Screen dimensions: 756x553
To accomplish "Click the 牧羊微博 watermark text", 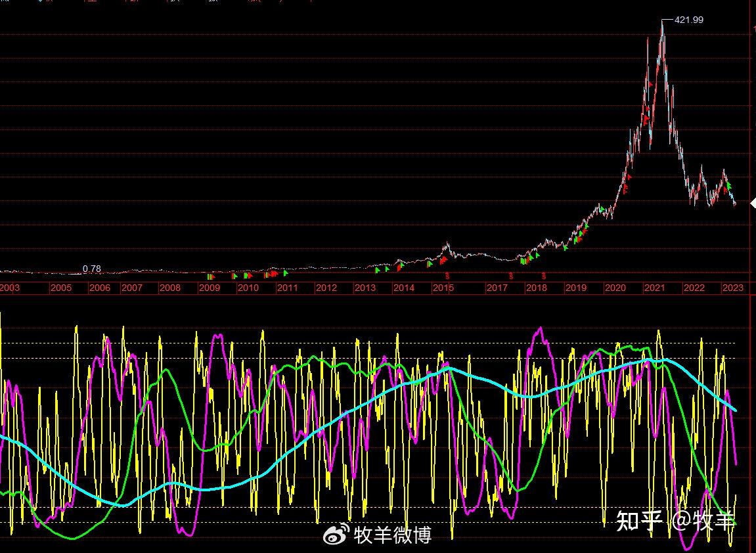I will tap(393, 535).
